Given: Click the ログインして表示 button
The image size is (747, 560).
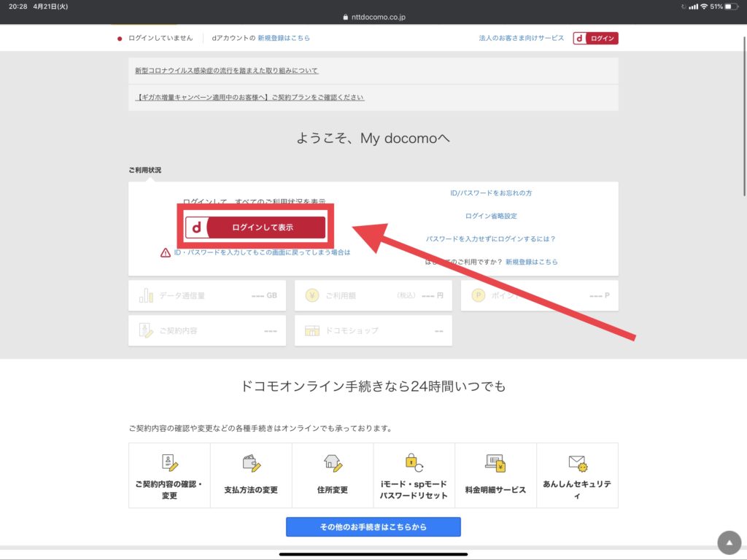Looking at the screenshot, I should tap(255, 227).
